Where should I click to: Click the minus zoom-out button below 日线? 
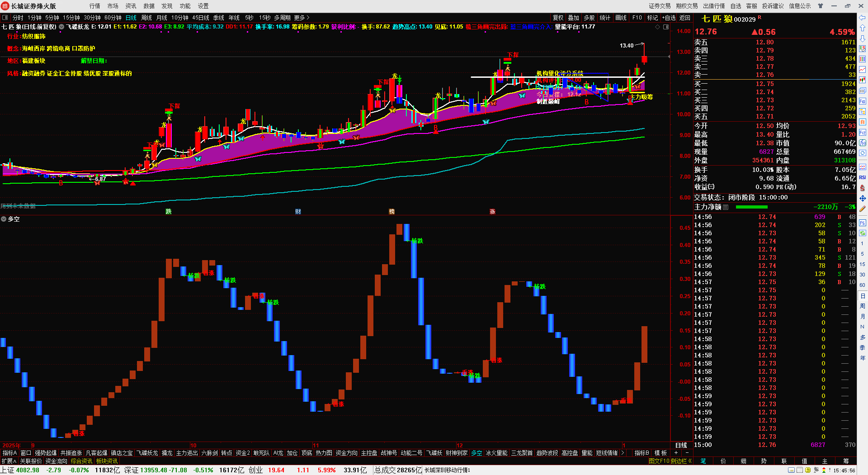[687, 453]
